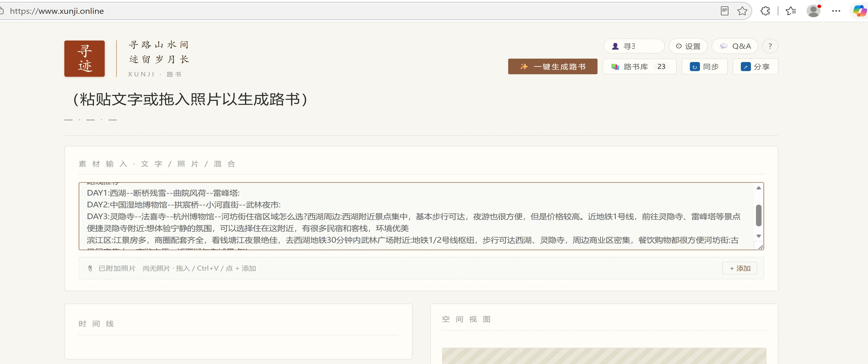Click the gear icon beside 设置

click(679, 46)
